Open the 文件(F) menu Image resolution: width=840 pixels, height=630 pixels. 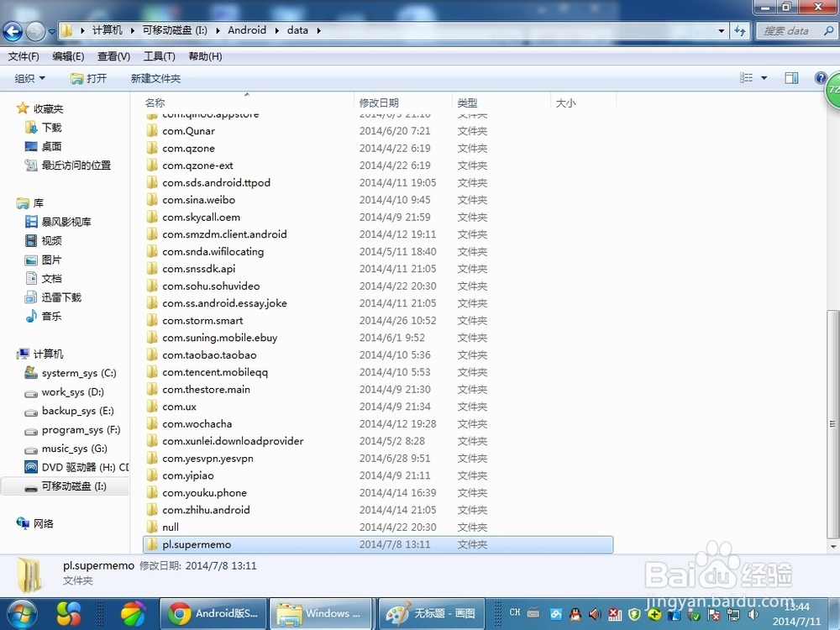pyautogui.click(x=24, y=56)
